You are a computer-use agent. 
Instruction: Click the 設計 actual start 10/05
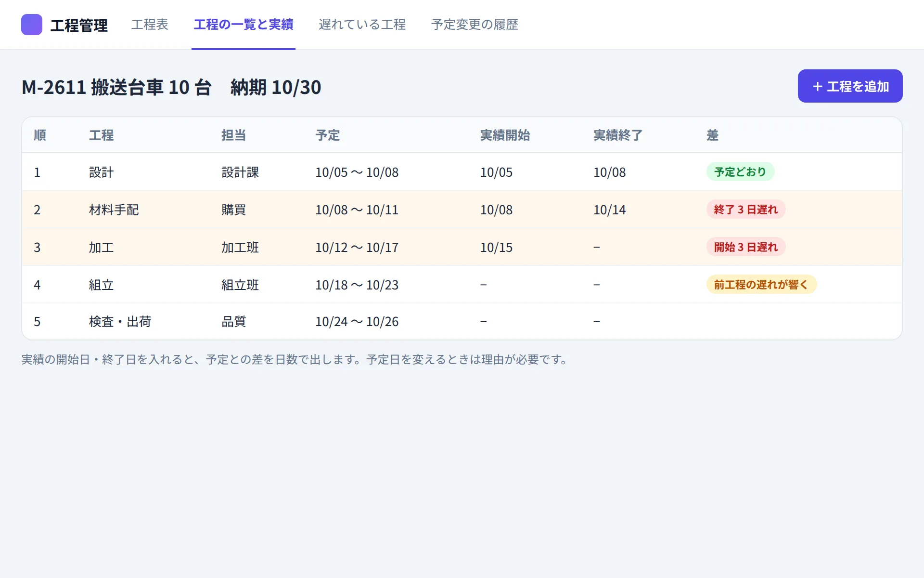pos(497,172)
